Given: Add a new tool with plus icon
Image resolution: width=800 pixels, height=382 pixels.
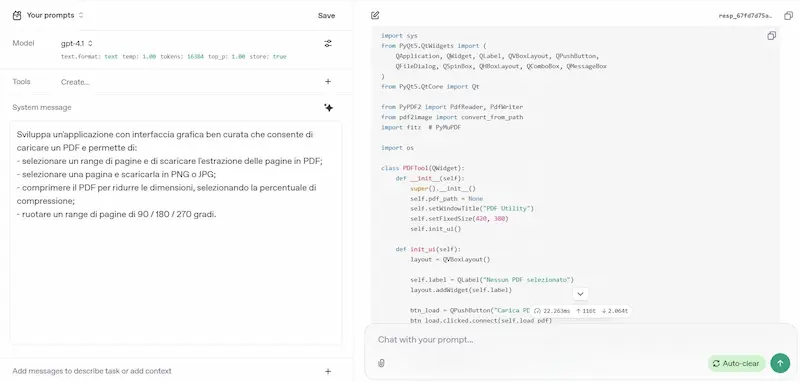Looking at the screenshot, I should (328, 82).
